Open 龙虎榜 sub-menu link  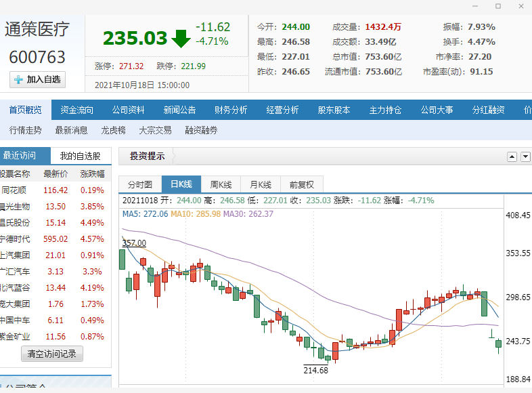[113, 130]
